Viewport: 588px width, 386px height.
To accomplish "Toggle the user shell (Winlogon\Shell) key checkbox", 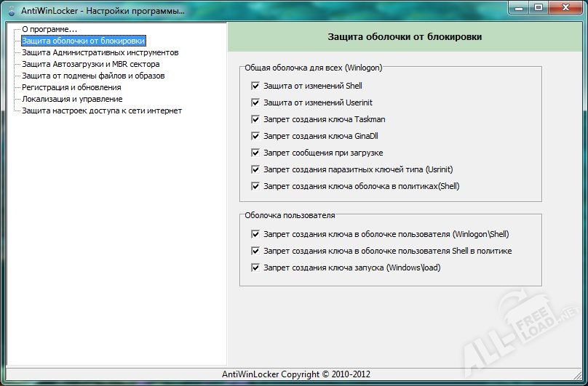I will [255, 234].
